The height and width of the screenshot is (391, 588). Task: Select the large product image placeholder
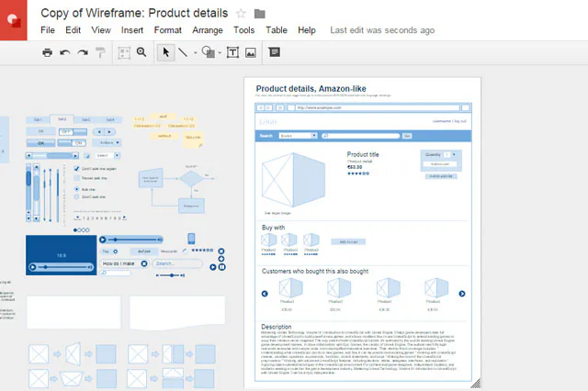(293, 179)
